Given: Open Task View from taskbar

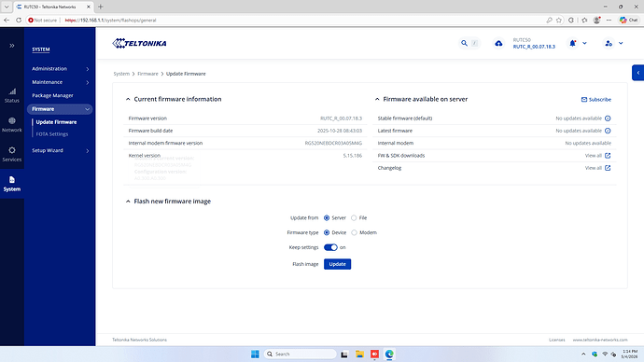Looking at the screenshot, I should pyautogui.click(x=344, y=354).
